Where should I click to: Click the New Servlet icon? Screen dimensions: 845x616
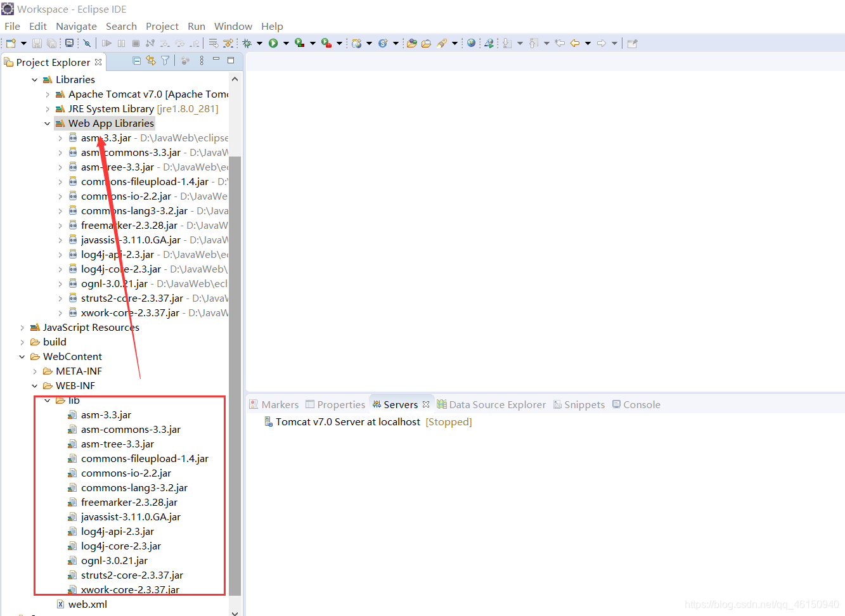[383, 43]
